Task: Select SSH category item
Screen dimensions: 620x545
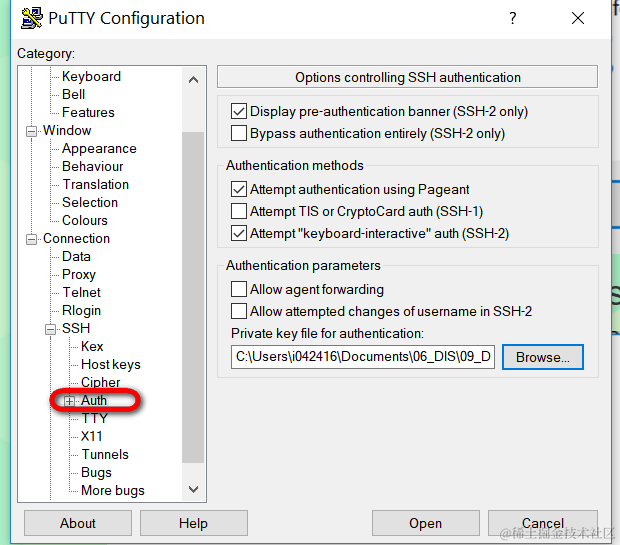Action: [x=76, y=328]
